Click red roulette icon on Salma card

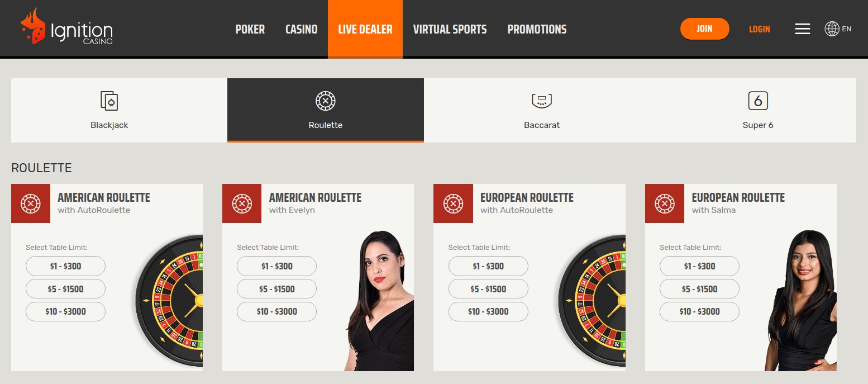tap(664, 203)
